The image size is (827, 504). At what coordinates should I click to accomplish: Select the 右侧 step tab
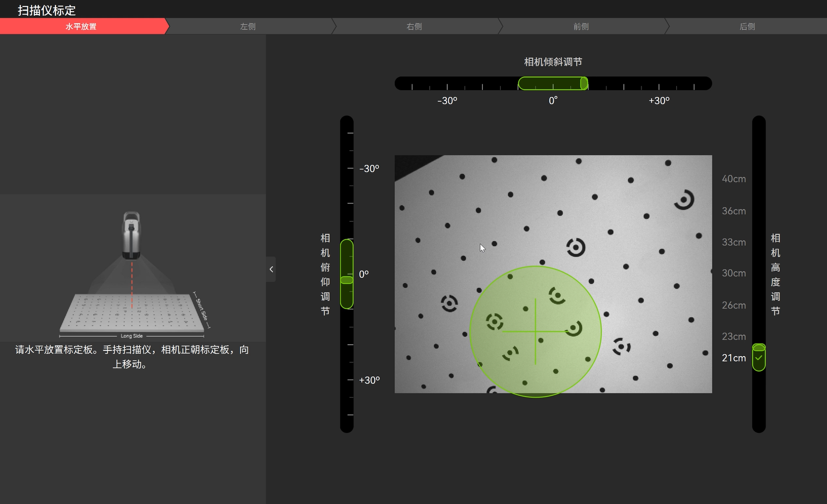click(414, 27)
